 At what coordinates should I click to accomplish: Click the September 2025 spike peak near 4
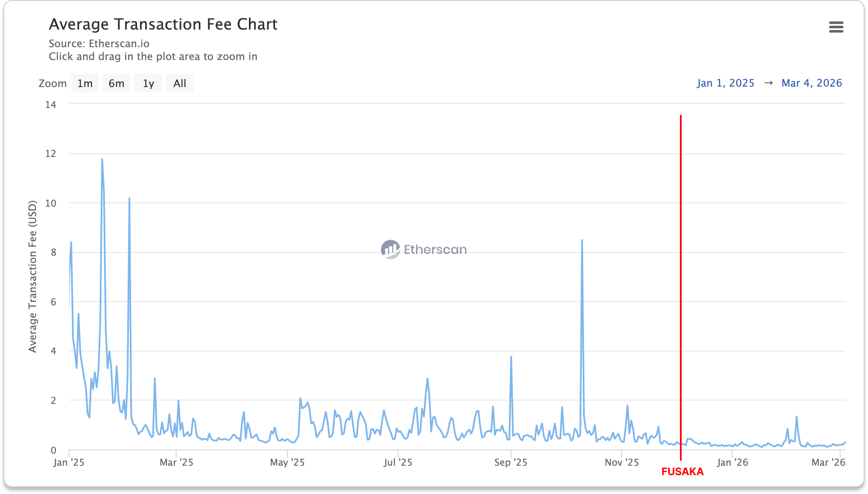[x=511, y=357]
